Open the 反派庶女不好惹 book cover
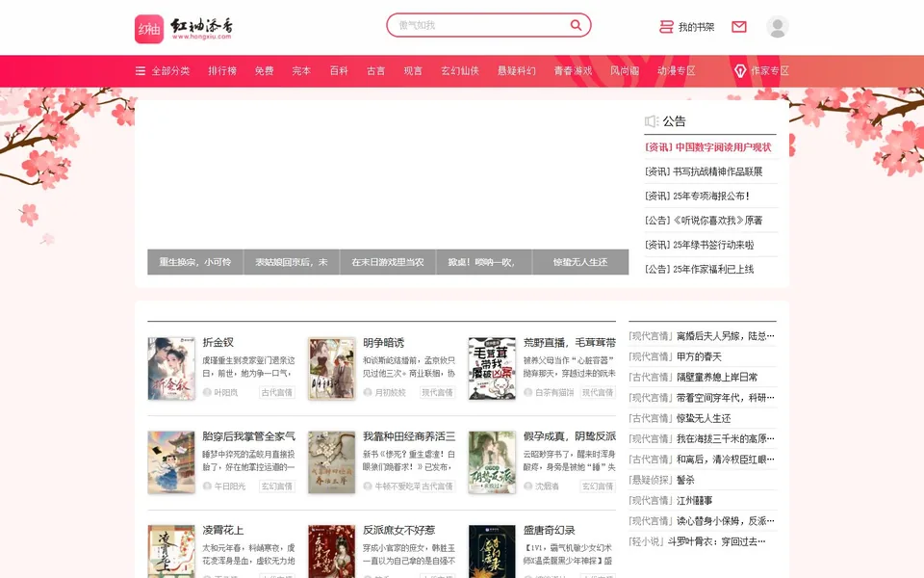Image resolution: width=924 pixels, height=578 pixels. [332, 551]
